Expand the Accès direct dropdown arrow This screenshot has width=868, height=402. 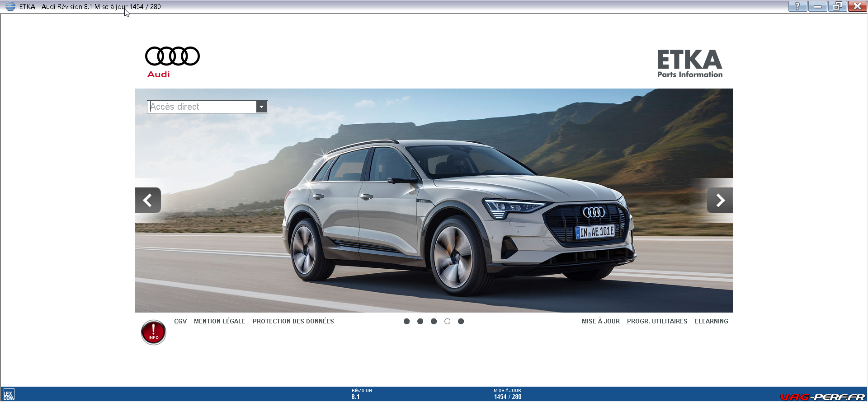click(261, 107)
